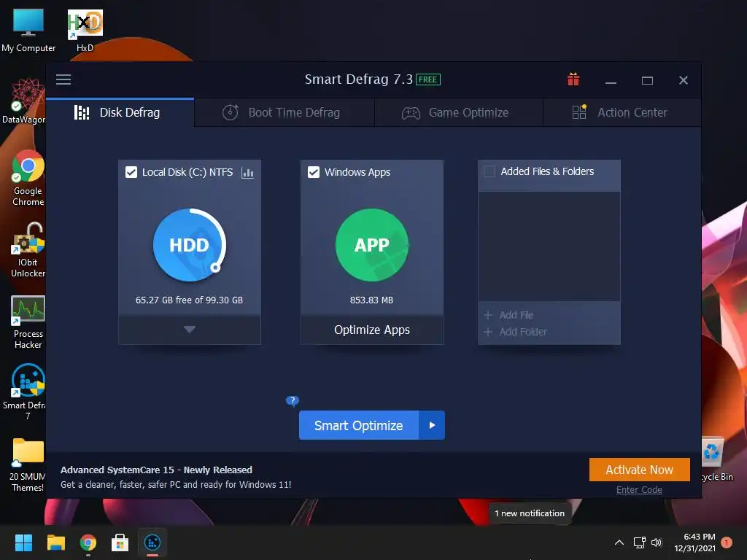Show hidden system tray icons

point(619,542)
